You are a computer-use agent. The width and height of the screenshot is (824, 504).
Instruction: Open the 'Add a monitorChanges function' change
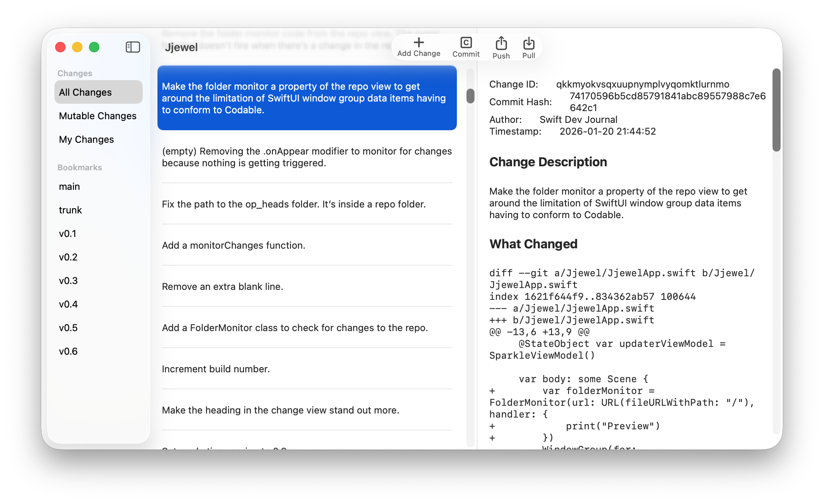(x=234, y=245)
